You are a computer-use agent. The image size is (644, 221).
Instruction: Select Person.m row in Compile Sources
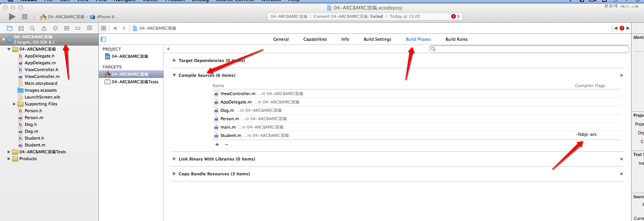[416, 119]
